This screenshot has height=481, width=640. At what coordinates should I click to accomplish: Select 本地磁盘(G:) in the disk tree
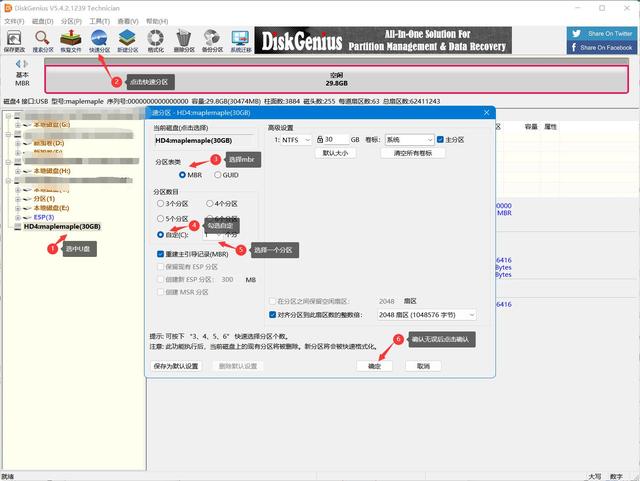(x=52, y=125)
